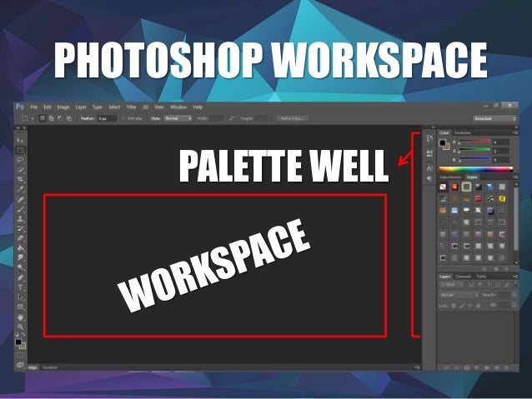Screen dimensions: 532x399
Task: Select the Rectangle shape tool
Action: [x=20, y=307]
